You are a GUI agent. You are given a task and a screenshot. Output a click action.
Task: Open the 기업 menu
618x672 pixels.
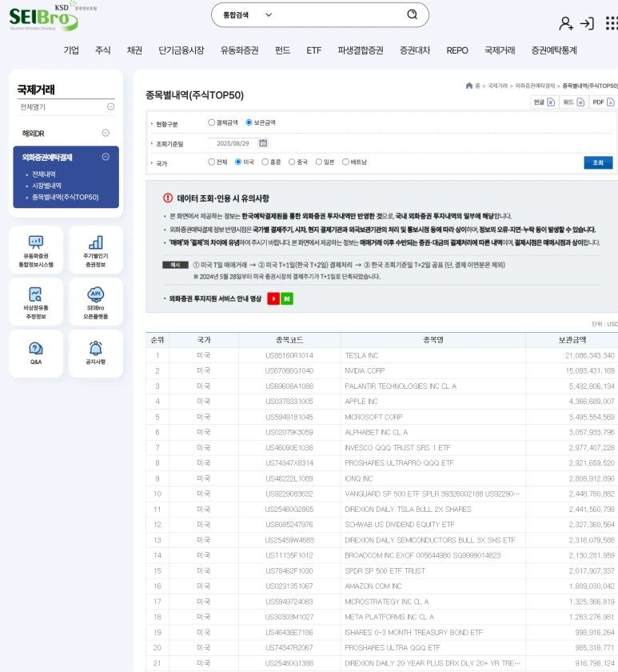[x=71, y=50]
